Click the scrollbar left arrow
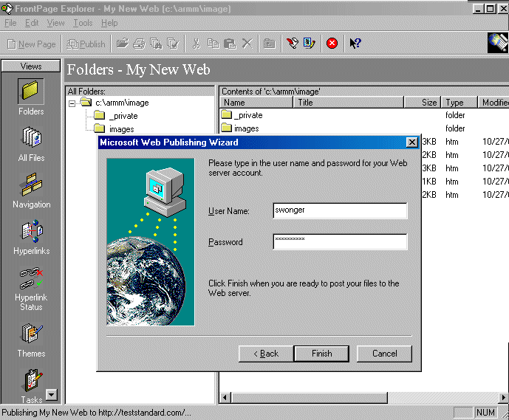The image size is (509, 420). (225, 397)
